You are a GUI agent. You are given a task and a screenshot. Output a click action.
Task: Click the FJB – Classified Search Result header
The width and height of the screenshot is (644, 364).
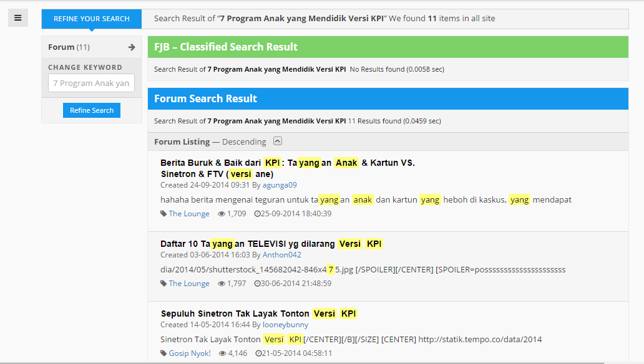(x=388, y=47)
